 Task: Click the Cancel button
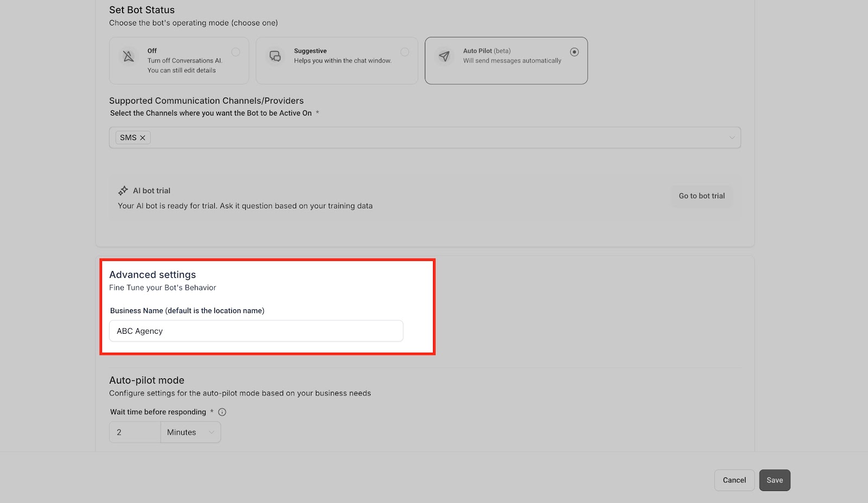pyautogui.click(x=734, y=480)
